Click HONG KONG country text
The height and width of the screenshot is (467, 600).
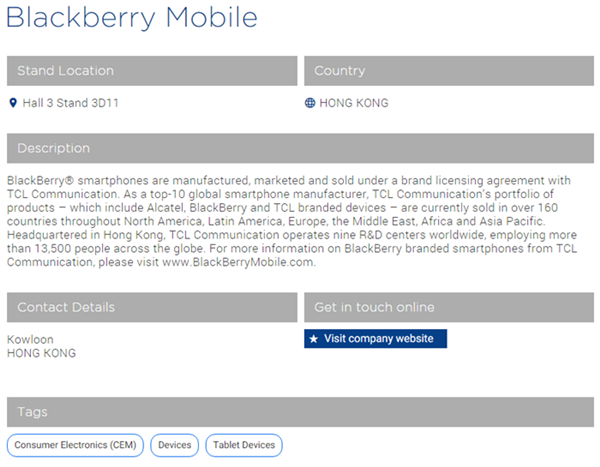(354, 103)
